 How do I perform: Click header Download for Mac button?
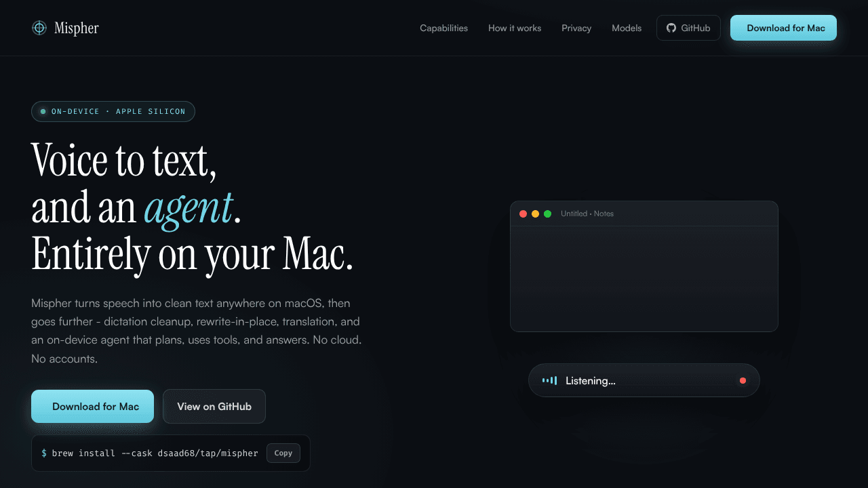click(x=783, y=28)
